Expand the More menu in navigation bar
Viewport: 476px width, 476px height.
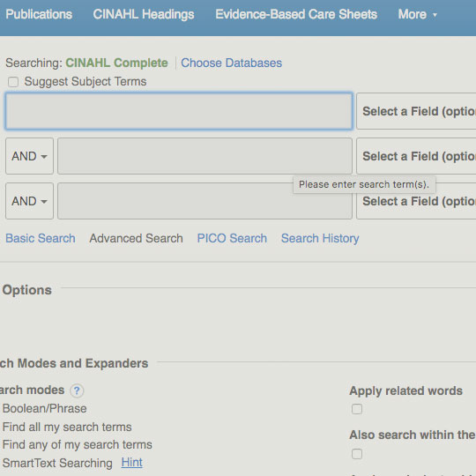point(418,14)
